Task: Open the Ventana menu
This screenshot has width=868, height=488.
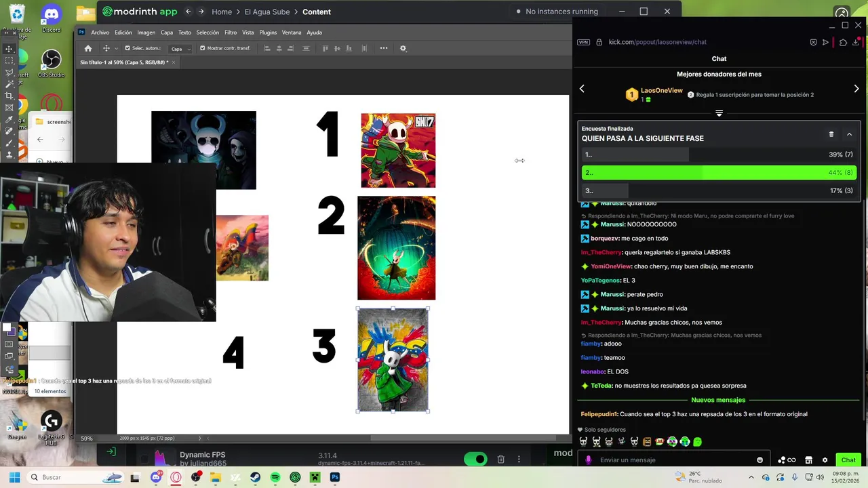Action: [x=292, y=33]
